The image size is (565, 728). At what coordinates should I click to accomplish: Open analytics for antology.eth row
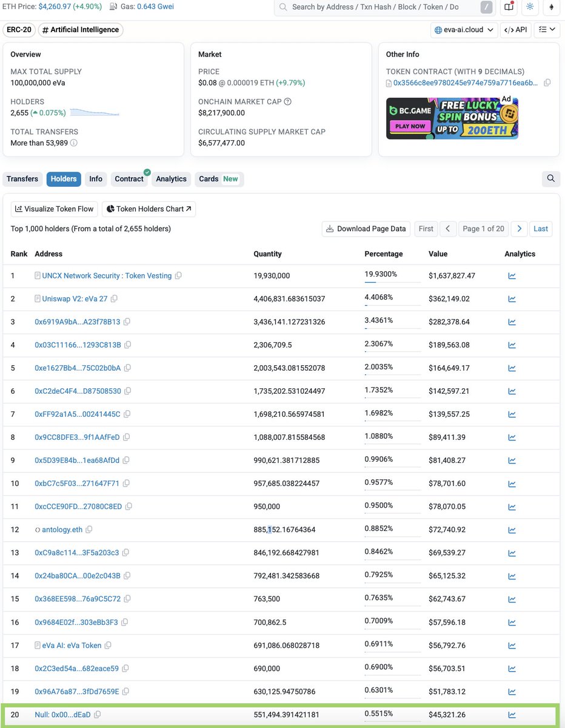512,530
